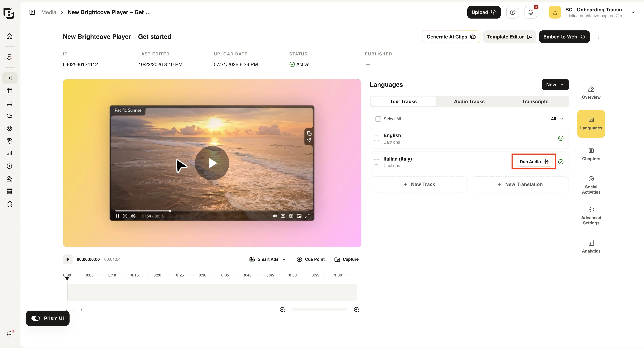Click Dub Audio for Italian track
The image size is (644, 348).
534,162
